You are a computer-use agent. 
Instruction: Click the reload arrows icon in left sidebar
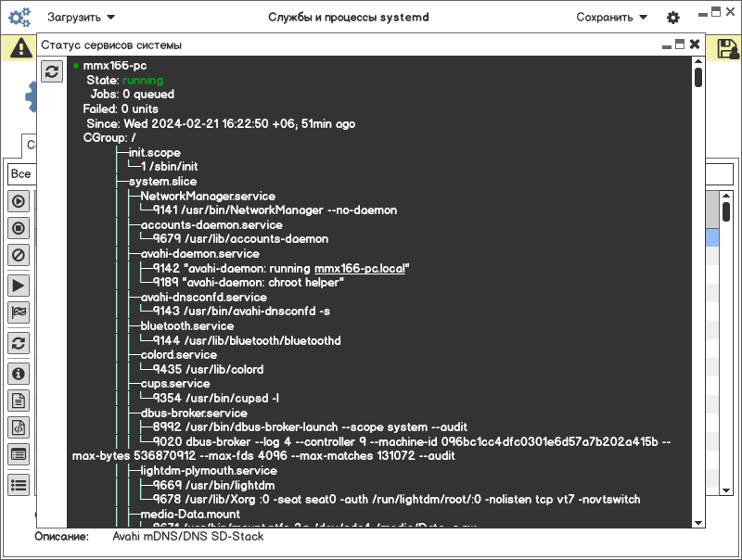[19, 343]
